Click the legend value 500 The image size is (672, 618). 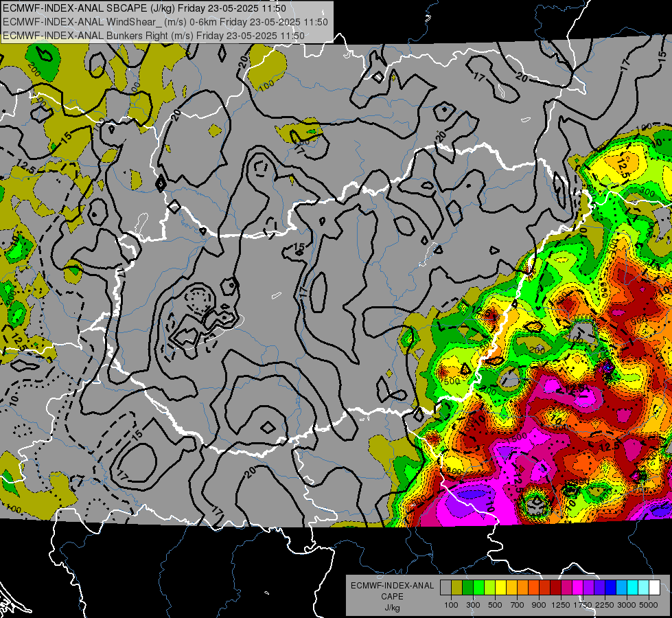(495, 606)
